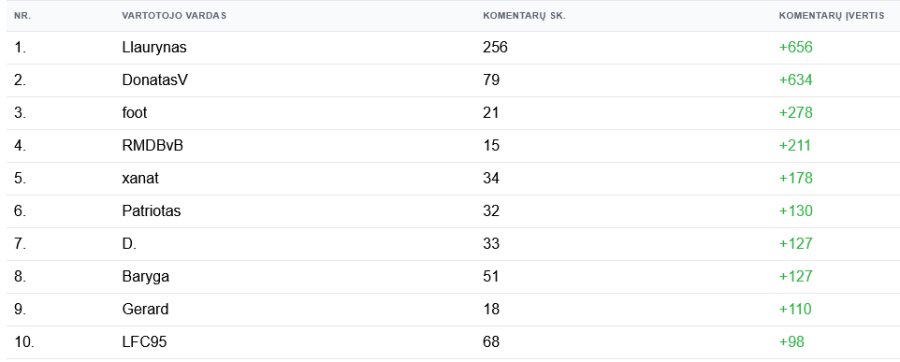Sort by Komentarų Įvertis column header
The width and height of the screenshot is (900, 362).
pos(831,15)
